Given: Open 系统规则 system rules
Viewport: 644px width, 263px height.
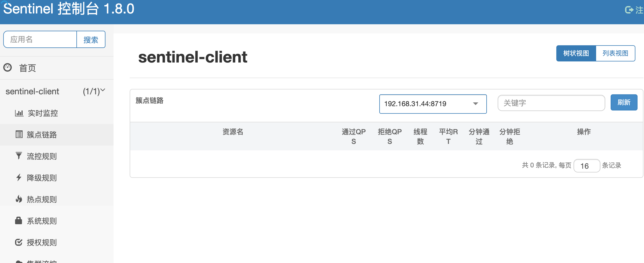Looking at the screenshot, I should coord(42,221).
